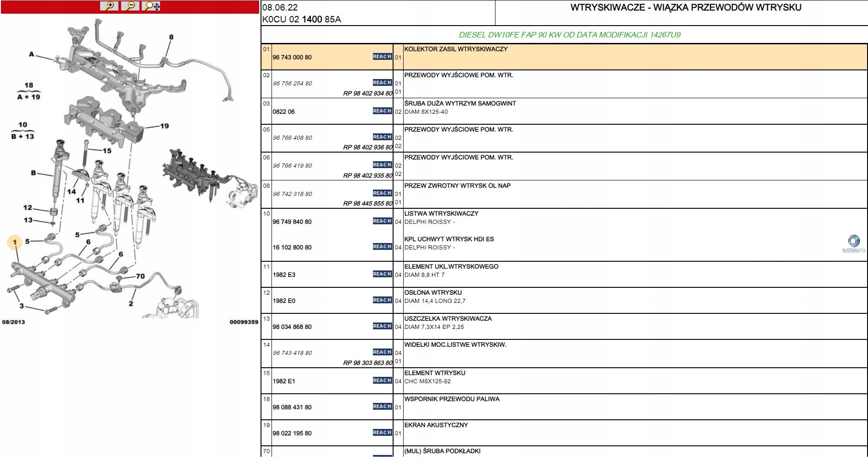The image size is (868, 460).
Task: Click the LISTWA WTRYSKIWACZY description
Action: (x=441, y=214)
